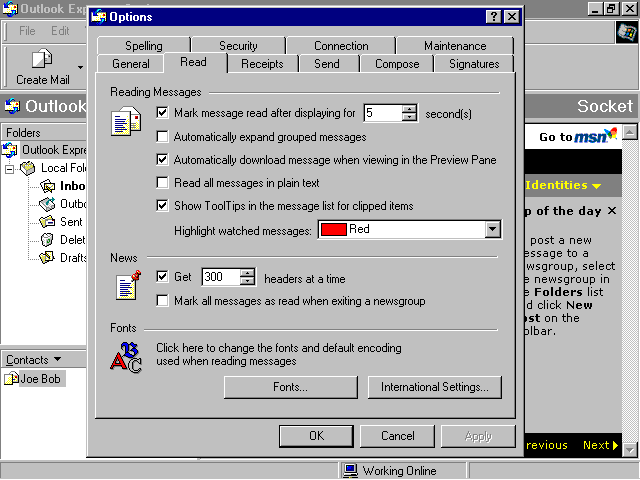Enable Mark all messages as read when exiting
This screenshot has width=640, height=480.
click(162, 301)
